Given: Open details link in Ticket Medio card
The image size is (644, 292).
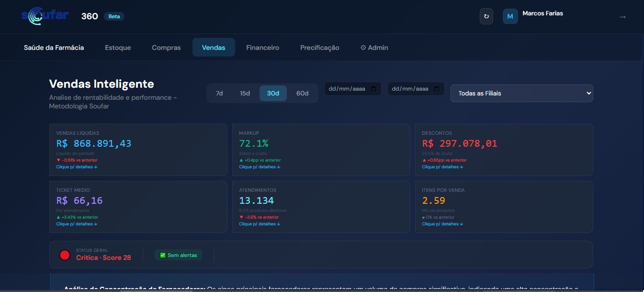Looking at the screenshot, I should tap(77, 224).
